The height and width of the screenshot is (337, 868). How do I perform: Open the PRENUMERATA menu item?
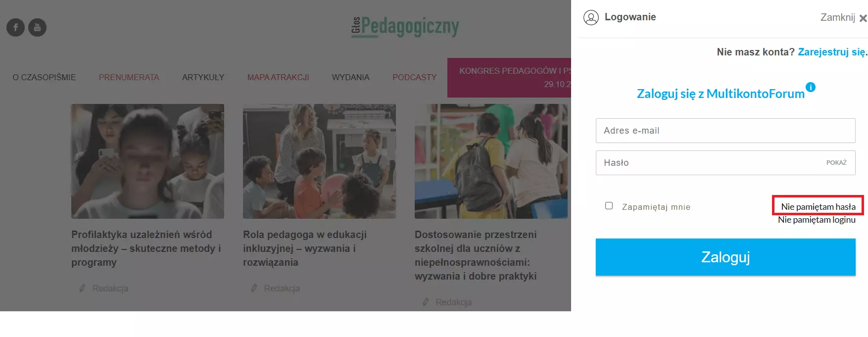[x=129, y=77]
